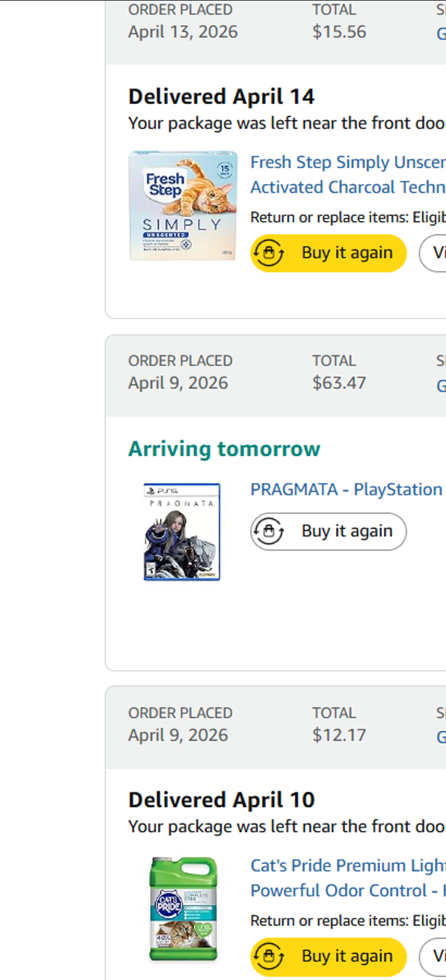Click the reorder icon beside the PRAGMATA game
446x980 pixels.
269,531
